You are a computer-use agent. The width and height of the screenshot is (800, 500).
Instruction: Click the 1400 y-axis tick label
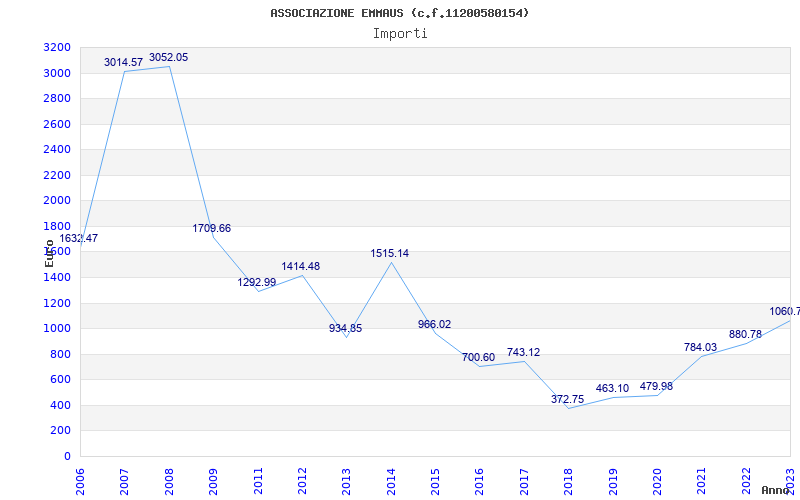(x=57, y=278)
